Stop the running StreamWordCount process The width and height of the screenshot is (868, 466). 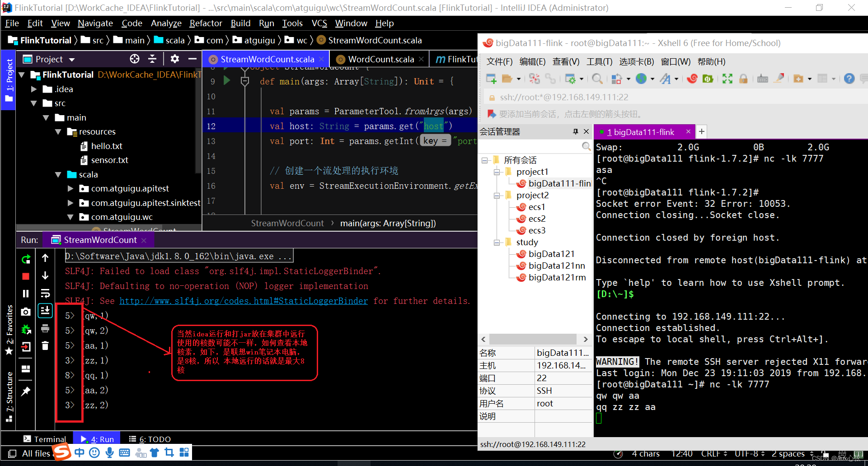[26, 276]
